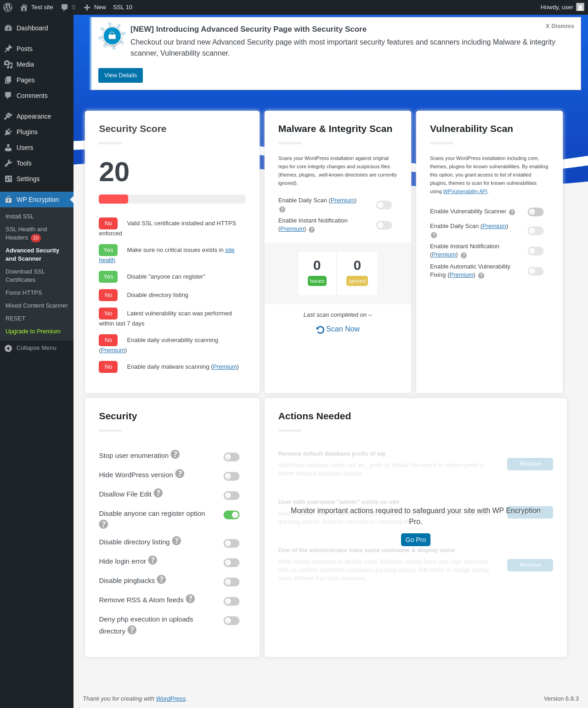Enable Deny php execution in uploads switch
Screen dimensions: 588x708
click(x=232, y=621)
